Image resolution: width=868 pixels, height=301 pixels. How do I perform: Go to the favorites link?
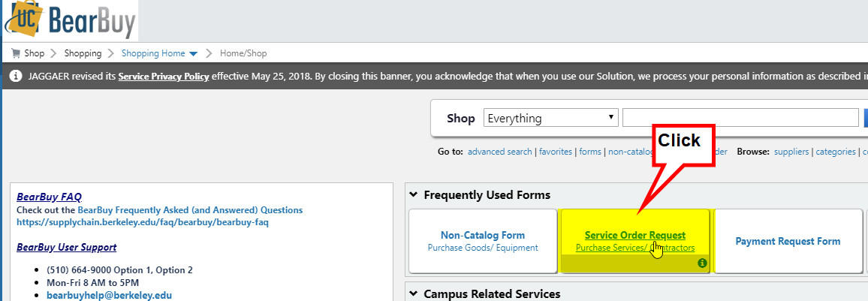tap(555, 152)
